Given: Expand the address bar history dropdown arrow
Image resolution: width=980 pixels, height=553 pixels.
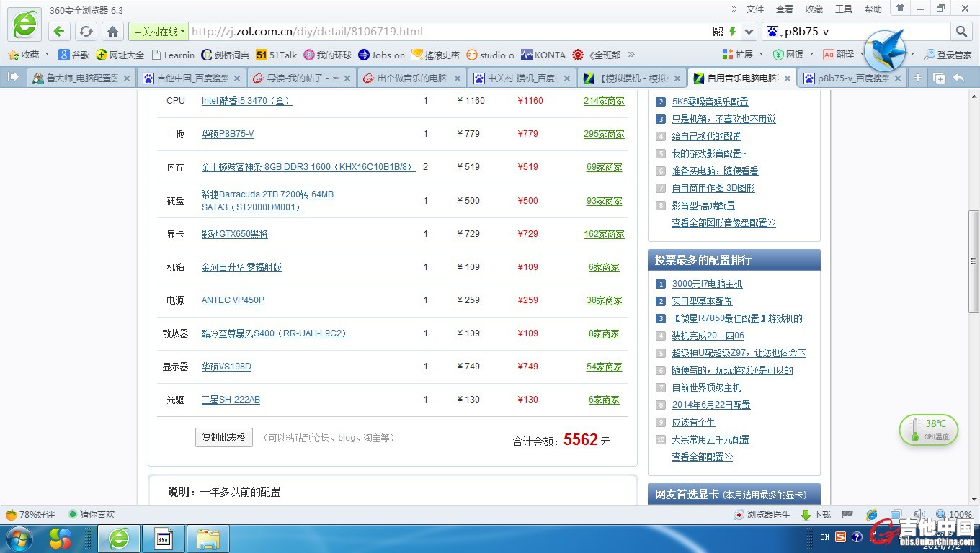Looking at the screenshot, I should tap(749, 32).
